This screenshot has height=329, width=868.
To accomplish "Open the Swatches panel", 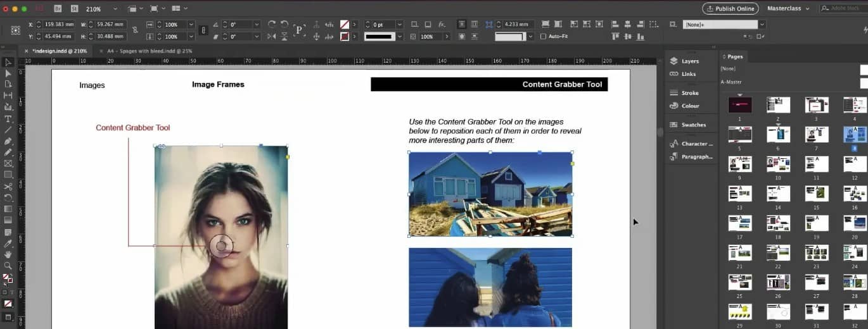I will (693, 125).
